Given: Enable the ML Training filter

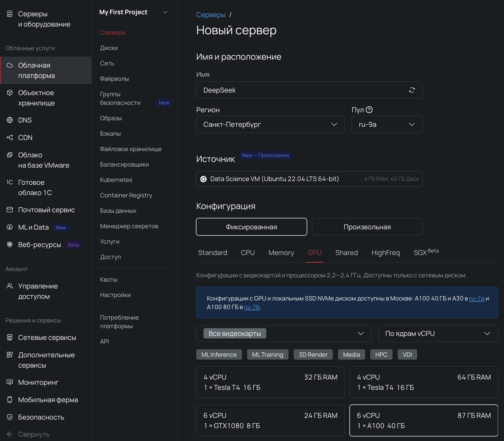Looking at the screenshot, I should (x=268, y=354).
